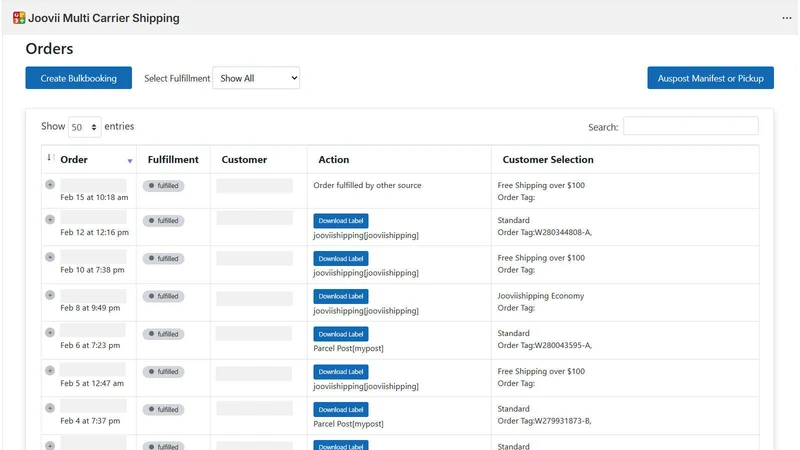Expand the Feb 5 at 12:47 am order row
The width and height of the screenshot is (800, 450).
(x=49, y=370)
